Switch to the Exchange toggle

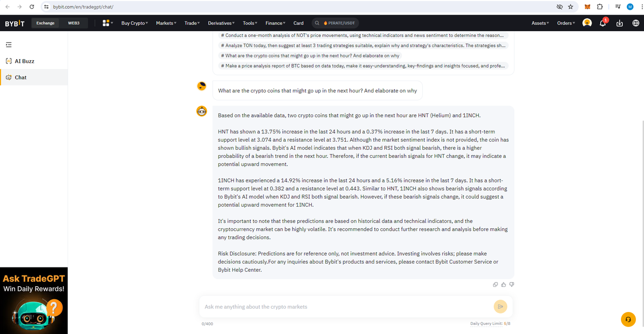click(x=46, y=23)
